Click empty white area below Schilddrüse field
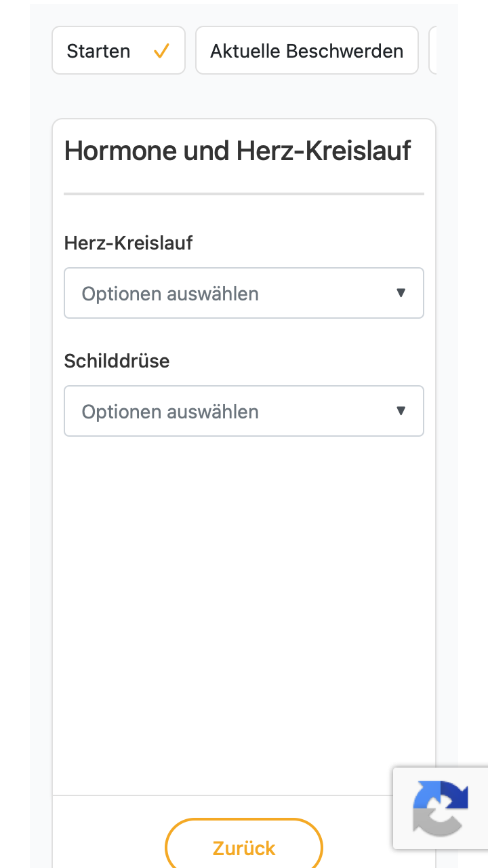Image resolution: width=488 pixels, height=868 pixels. [244, 610]
